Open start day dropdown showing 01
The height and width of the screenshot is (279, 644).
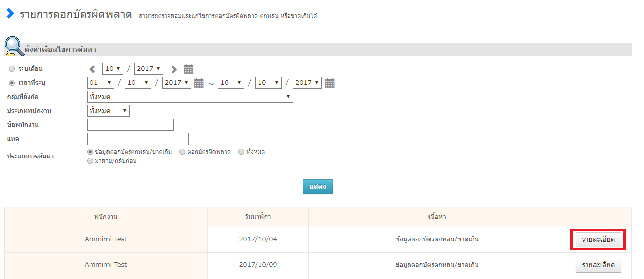[x=100, y=83]
